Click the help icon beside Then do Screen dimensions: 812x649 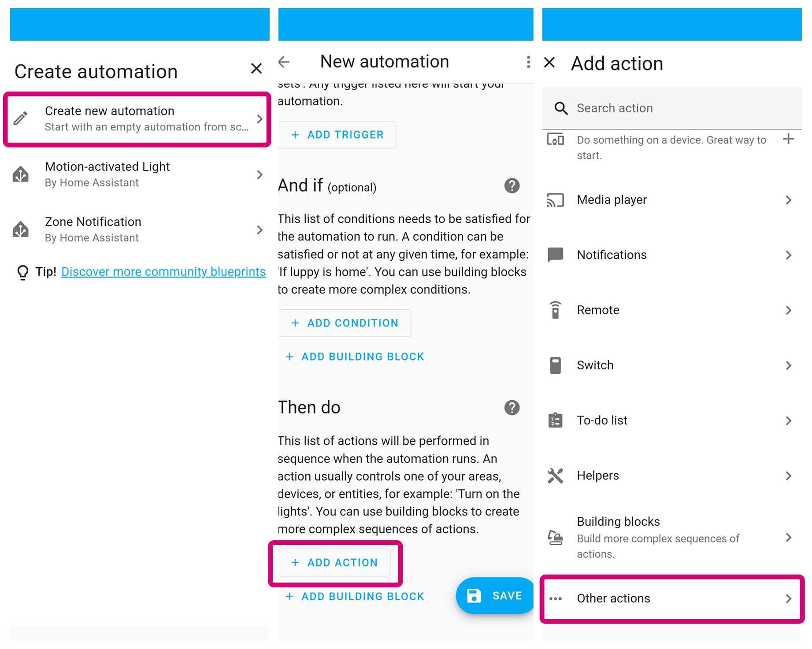[512, 408]
